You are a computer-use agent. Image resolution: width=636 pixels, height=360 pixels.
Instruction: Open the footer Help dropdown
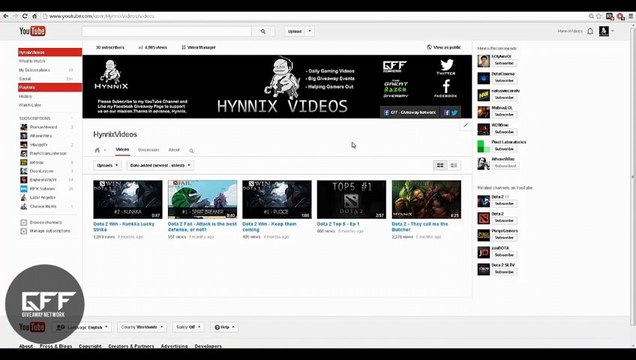point(224,327)
